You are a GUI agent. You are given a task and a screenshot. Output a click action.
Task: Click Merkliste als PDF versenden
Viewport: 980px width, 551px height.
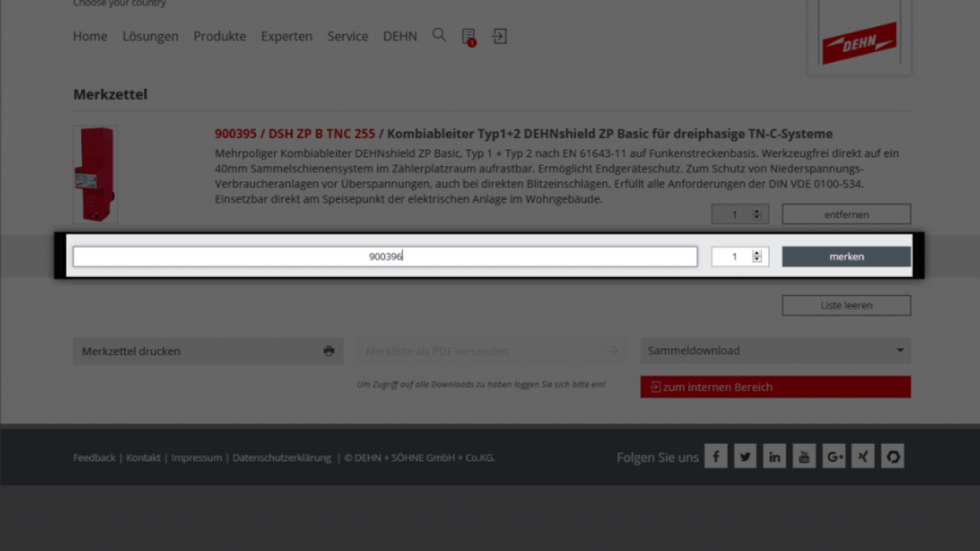[492, 351]
